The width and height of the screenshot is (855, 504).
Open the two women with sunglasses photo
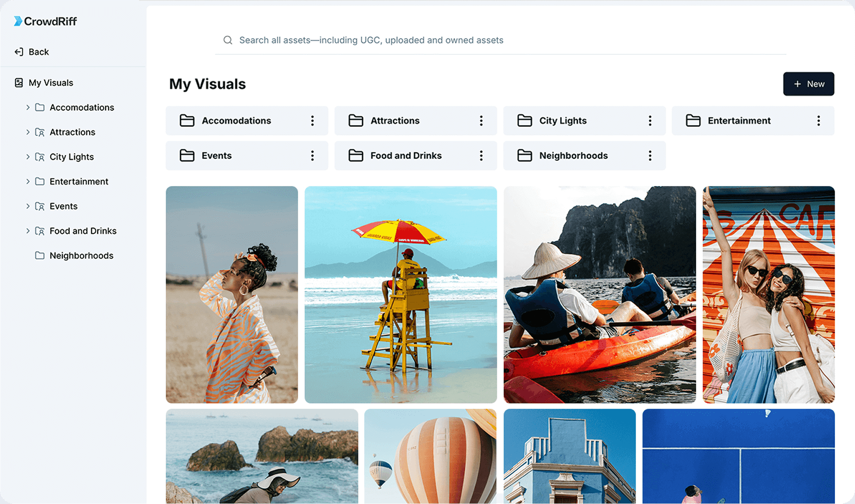769,295
